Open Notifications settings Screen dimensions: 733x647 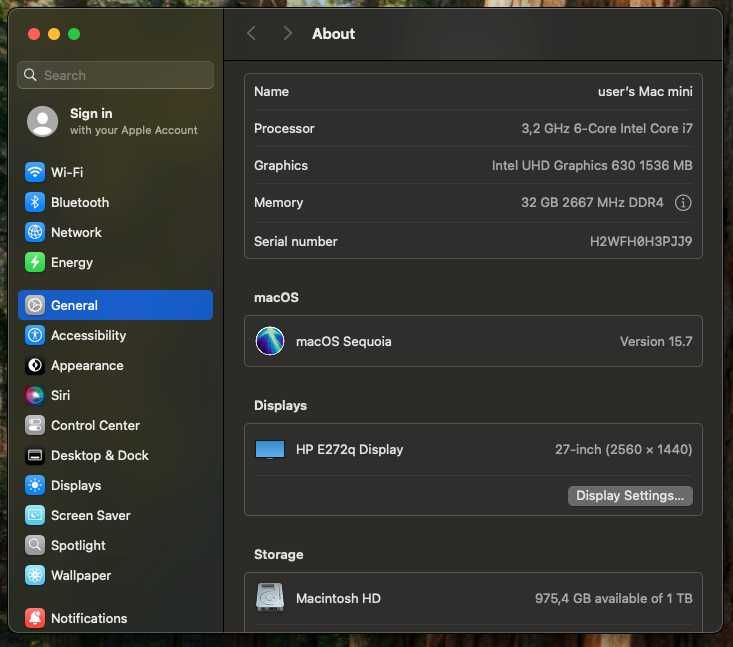point(116,618)
